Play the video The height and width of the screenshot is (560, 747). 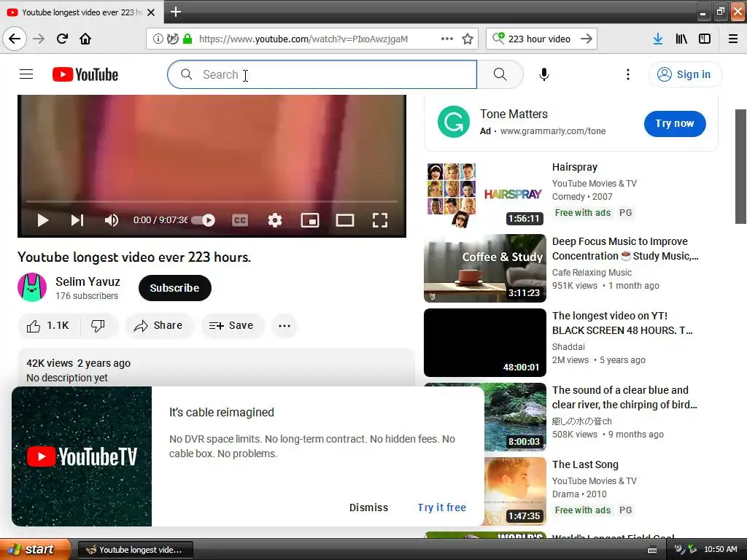tap(43, 220)
